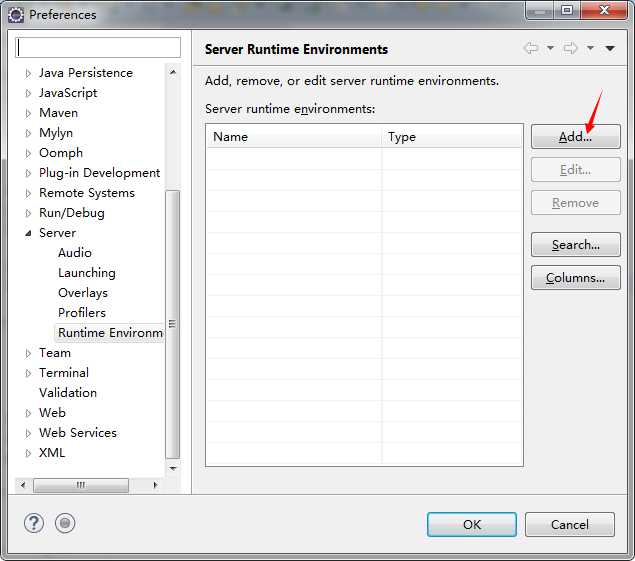Open Plug-in Development preferences
The image size is (635, 561).
click(x=99, y=173)
